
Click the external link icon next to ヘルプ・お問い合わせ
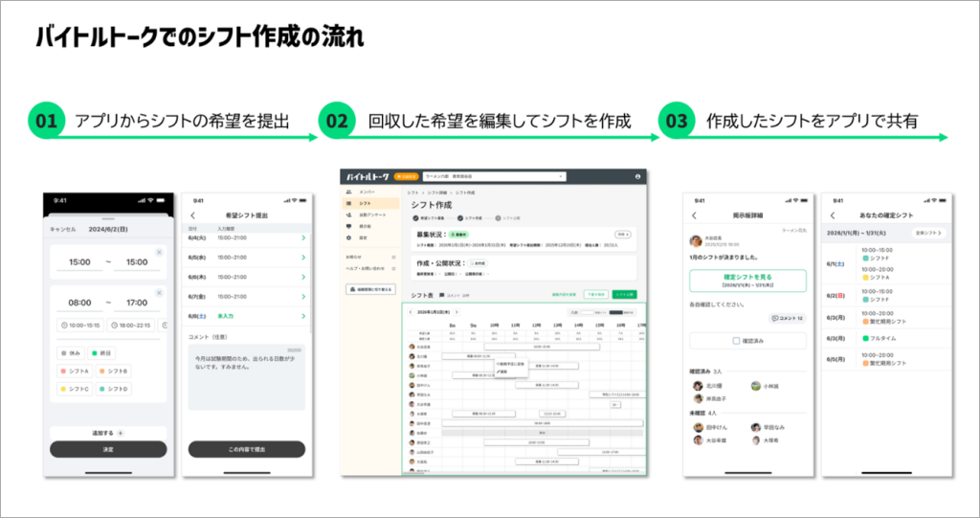(393, 268)
